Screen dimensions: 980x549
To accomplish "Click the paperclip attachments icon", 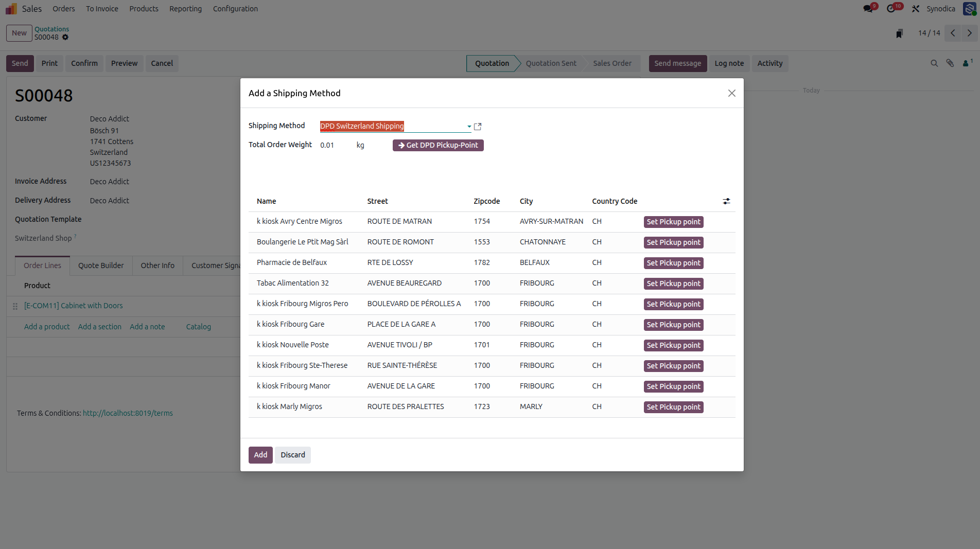I will tap(950, 63).
